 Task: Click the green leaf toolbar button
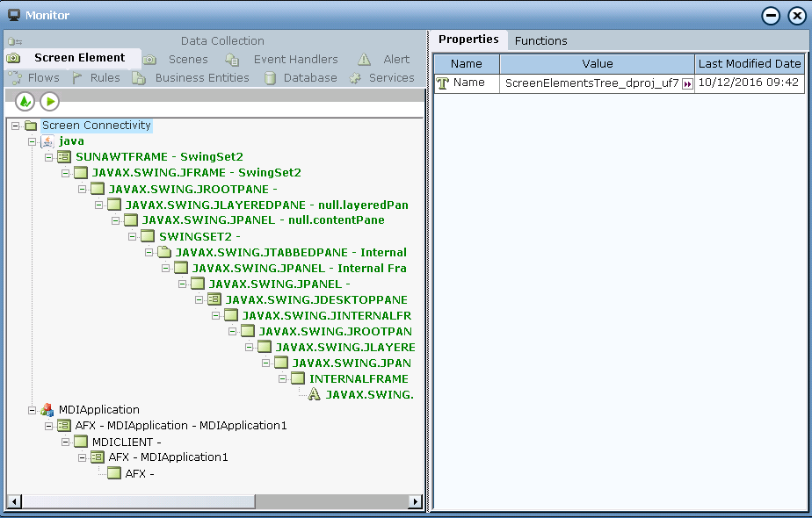point(25,102)
